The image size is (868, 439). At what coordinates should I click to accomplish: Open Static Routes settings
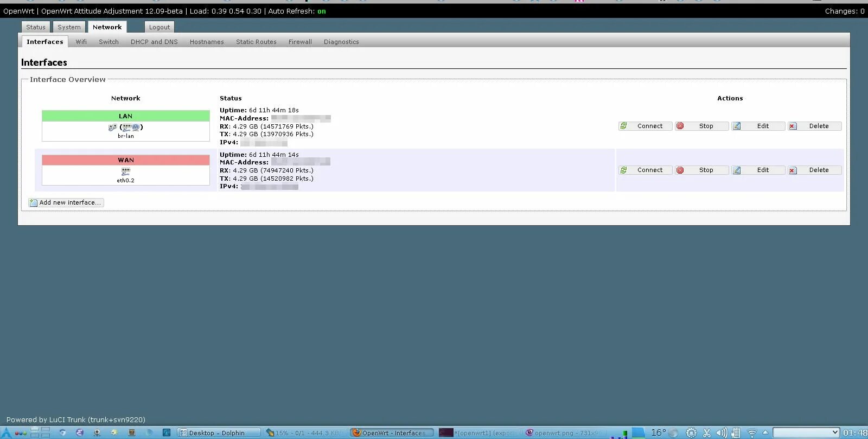[256, 42]
